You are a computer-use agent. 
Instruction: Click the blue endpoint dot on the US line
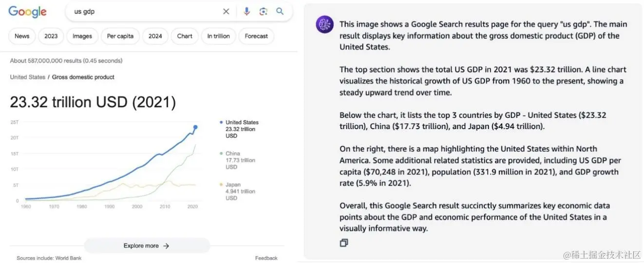(x=195, y=127)
